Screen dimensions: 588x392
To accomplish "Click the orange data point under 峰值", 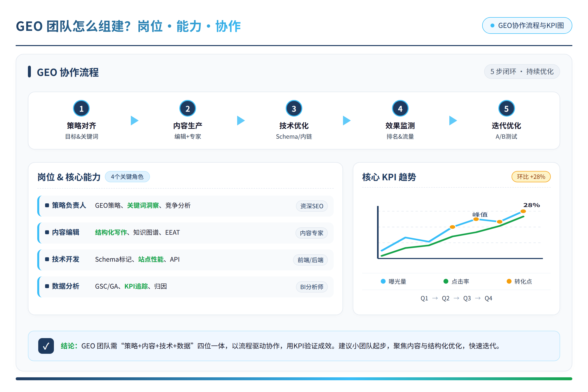I will [x=476, y=219].
